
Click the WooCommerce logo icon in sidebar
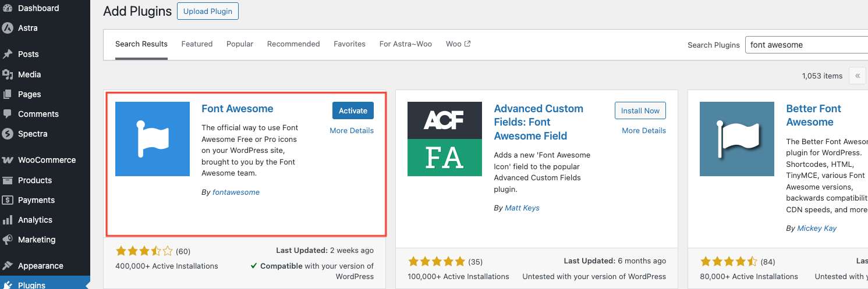(x=8, y=160)
